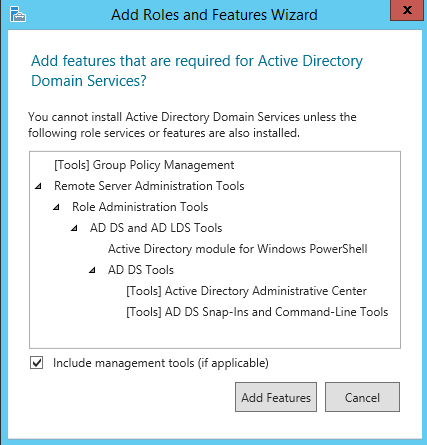Close the wizard with the X button
Screen dimensions: 427x445
pyautogui.click(x=407, y=10)
